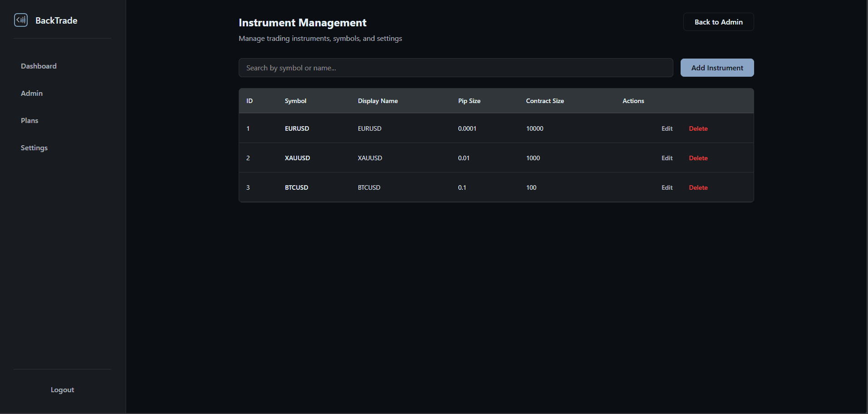Open the Dashboard page from sidebar
The width and height of the screenshot is (868, 414).
[x=39, y=66]
